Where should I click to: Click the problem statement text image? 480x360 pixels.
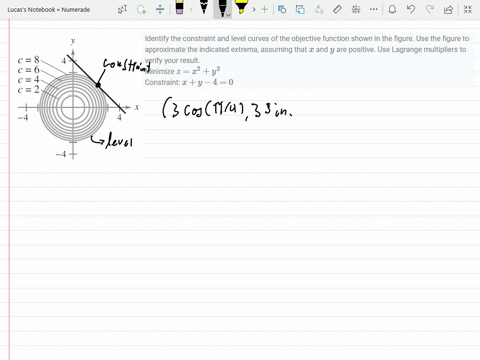coord(308,60)
